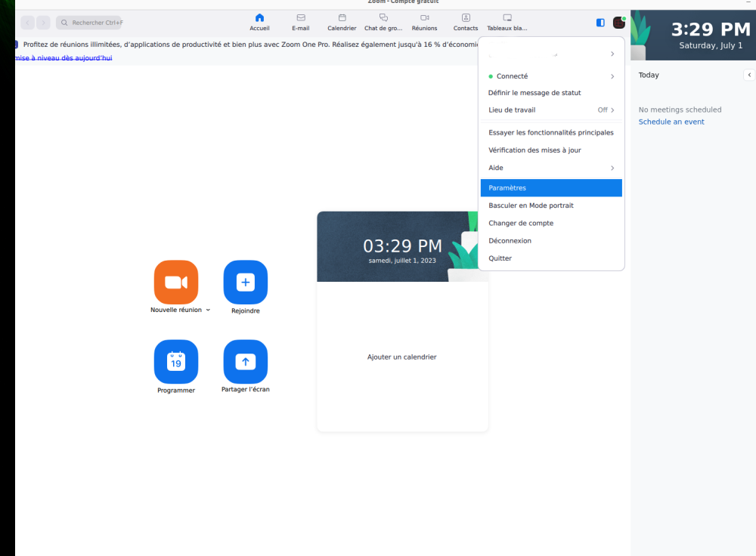Start a Nouvelle réunion with the orange camera button
Screen dimensions: 756x556
(176, 283)
